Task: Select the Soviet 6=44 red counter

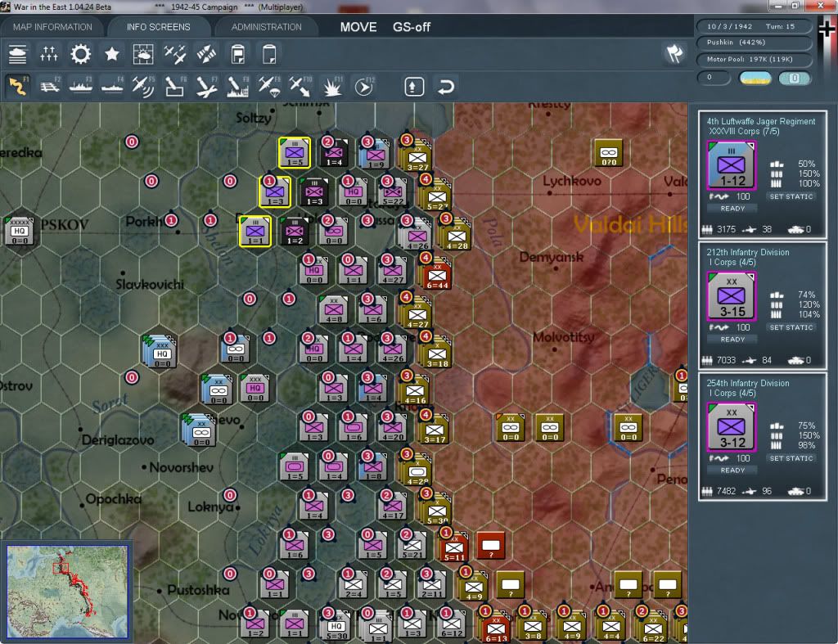Action: 437,276
